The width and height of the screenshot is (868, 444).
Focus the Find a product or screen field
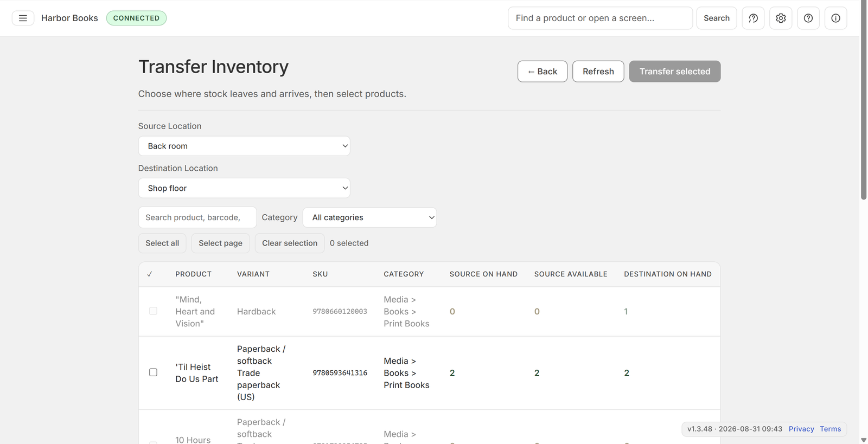pos(600,18)
